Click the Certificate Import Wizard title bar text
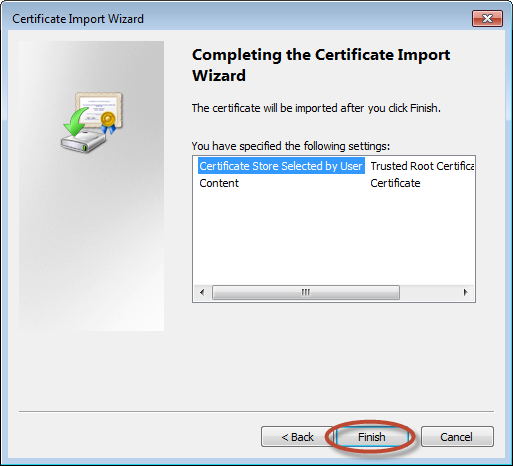The height and width of the screenshot is (466, 513). click(x=78, y=19)
